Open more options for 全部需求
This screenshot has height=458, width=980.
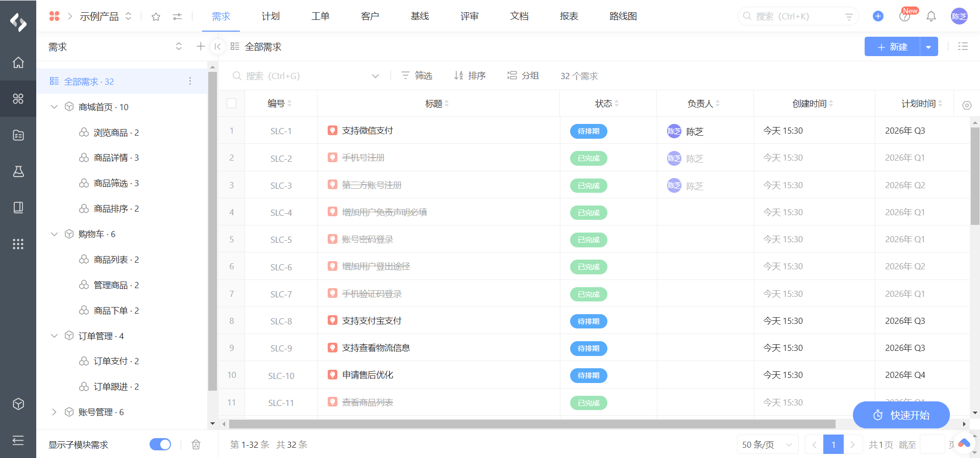pos(190,81)
